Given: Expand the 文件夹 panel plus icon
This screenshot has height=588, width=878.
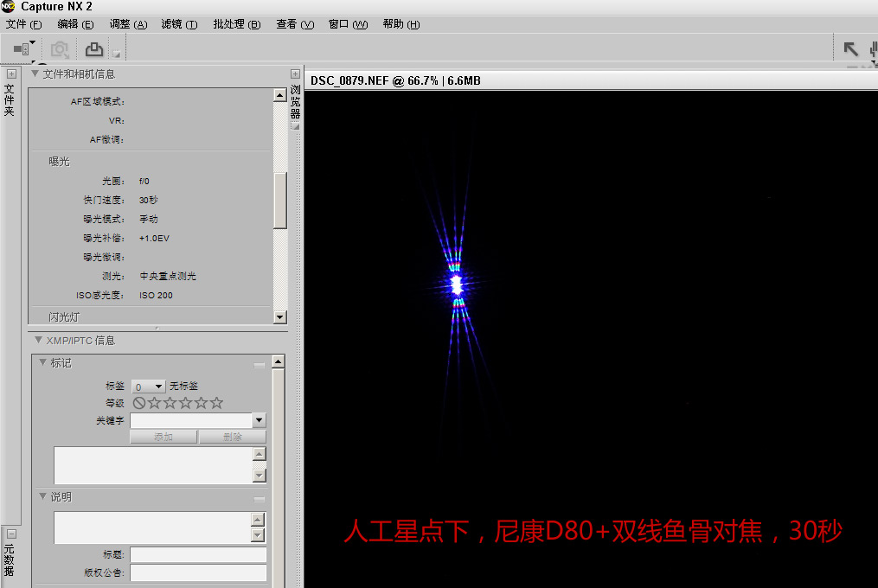Looking at the screenshot, I should (11, 74).
